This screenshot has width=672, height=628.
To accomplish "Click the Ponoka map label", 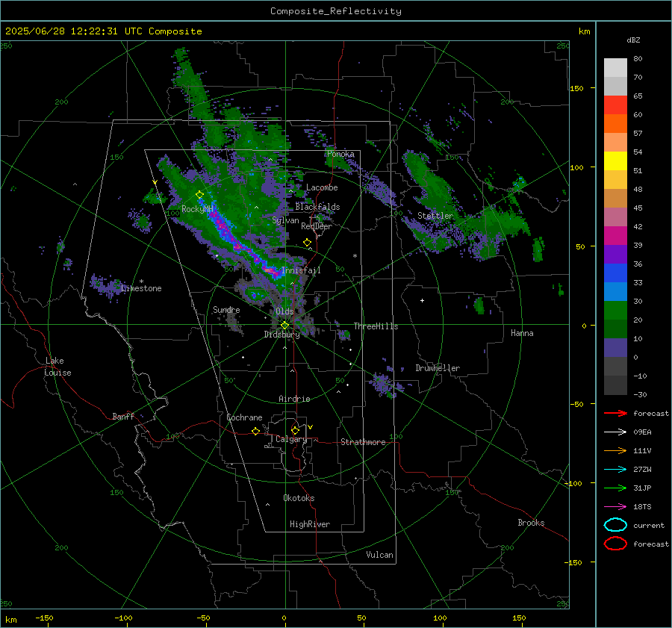I will tap(340, 154).
